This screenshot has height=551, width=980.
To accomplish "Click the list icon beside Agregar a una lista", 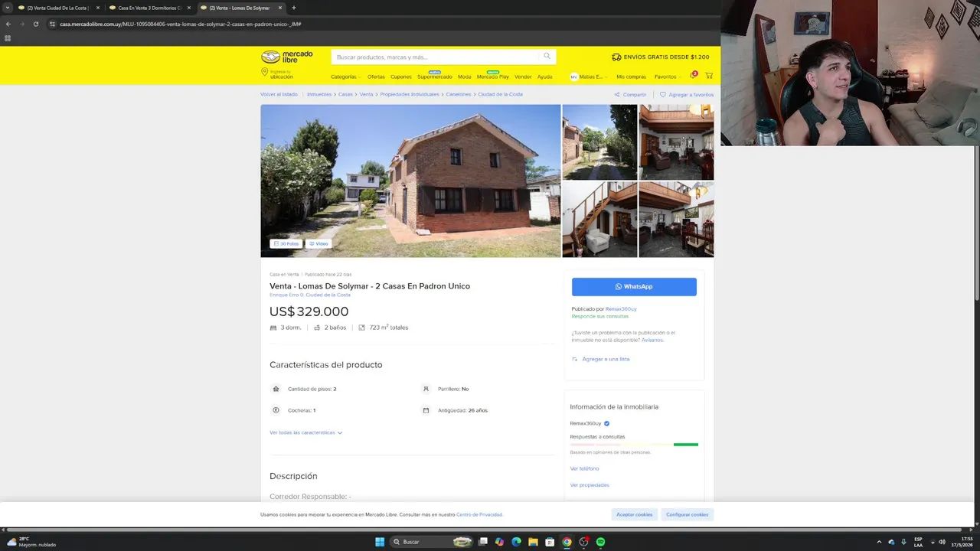I will coord(575,359).
